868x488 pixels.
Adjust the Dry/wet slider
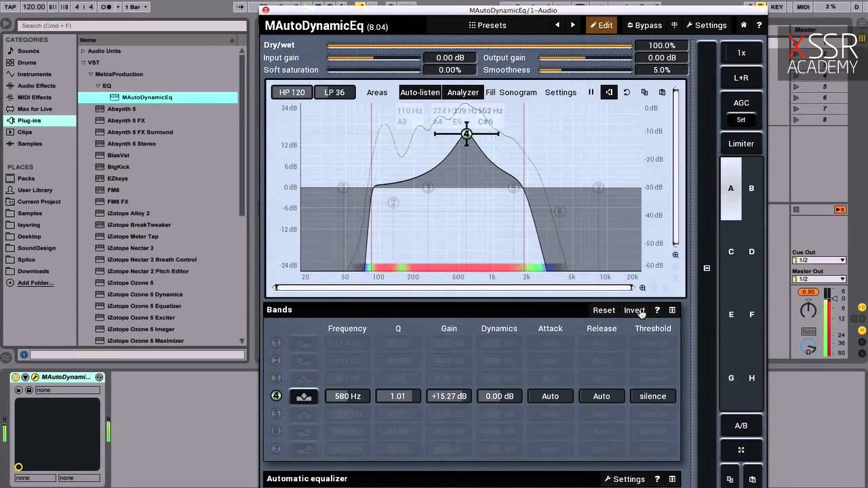tap(479, 45)
